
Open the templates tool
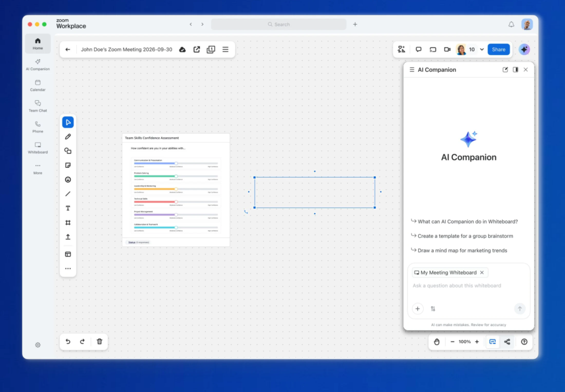point(68,254)
